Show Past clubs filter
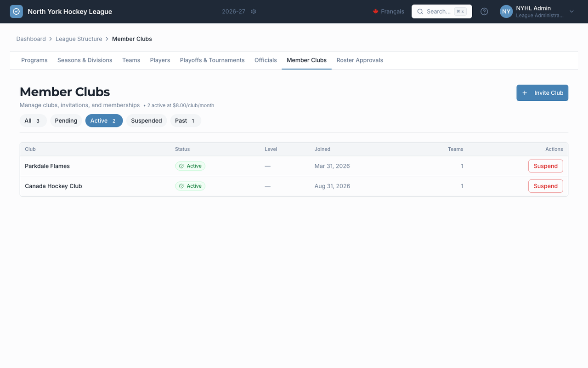This screenshot has width=588, height=368. pos(186,121)
